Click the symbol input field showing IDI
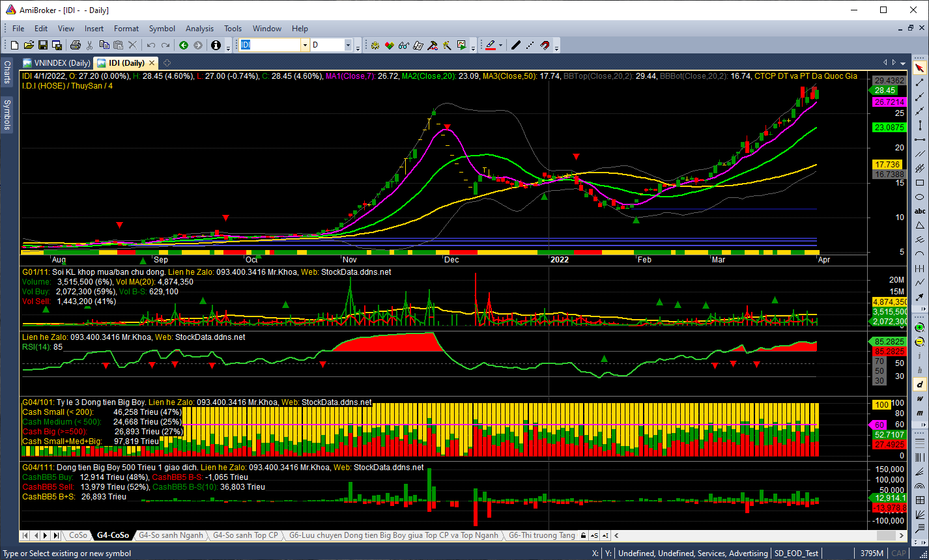The image size is (929, 560). [270, 45]
